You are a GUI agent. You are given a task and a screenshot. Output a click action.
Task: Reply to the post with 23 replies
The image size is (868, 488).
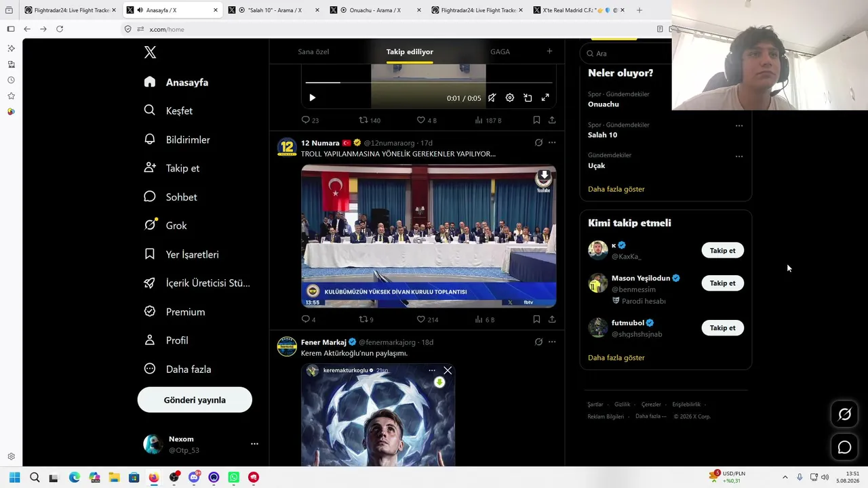310,120
